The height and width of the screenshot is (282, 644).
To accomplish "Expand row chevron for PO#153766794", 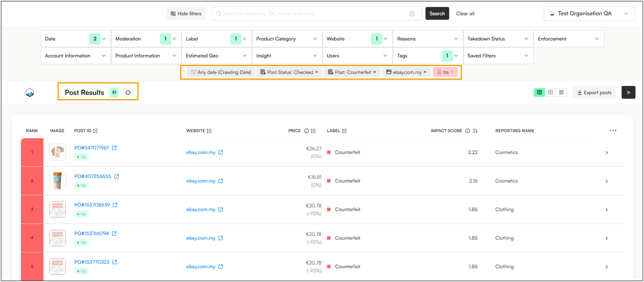I will (607, 238).
